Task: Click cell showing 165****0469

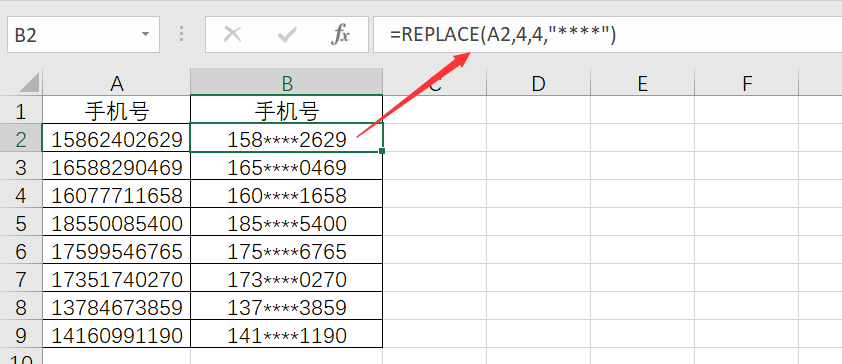Action: (287, 166)
